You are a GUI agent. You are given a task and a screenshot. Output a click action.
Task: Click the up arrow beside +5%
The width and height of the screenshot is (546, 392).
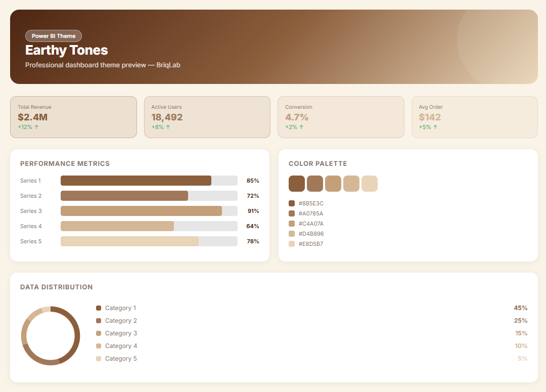coord(435,127)
